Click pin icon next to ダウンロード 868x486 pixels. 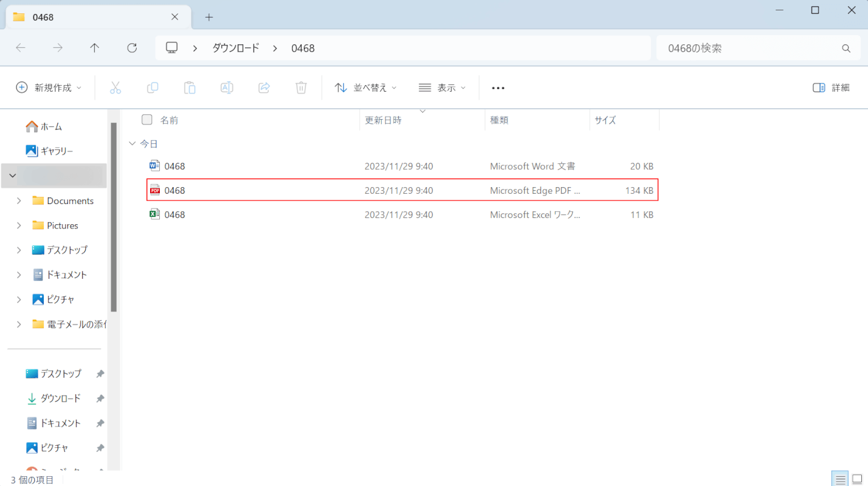point(100,399)
